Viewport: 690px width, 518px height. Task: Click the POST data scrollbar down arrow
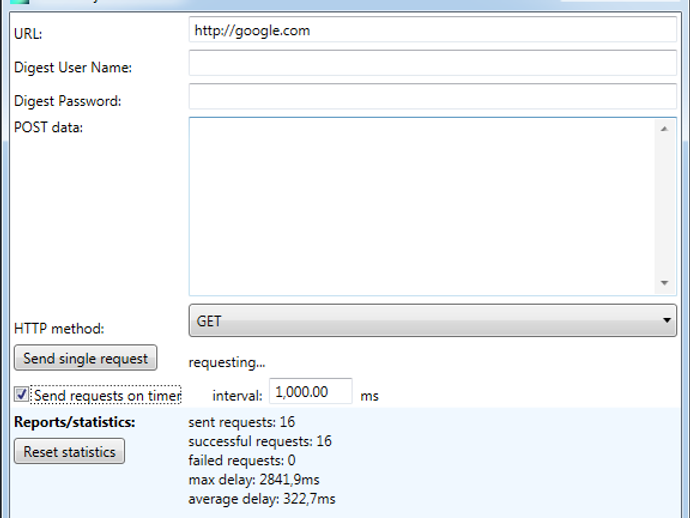click(664, 283)
